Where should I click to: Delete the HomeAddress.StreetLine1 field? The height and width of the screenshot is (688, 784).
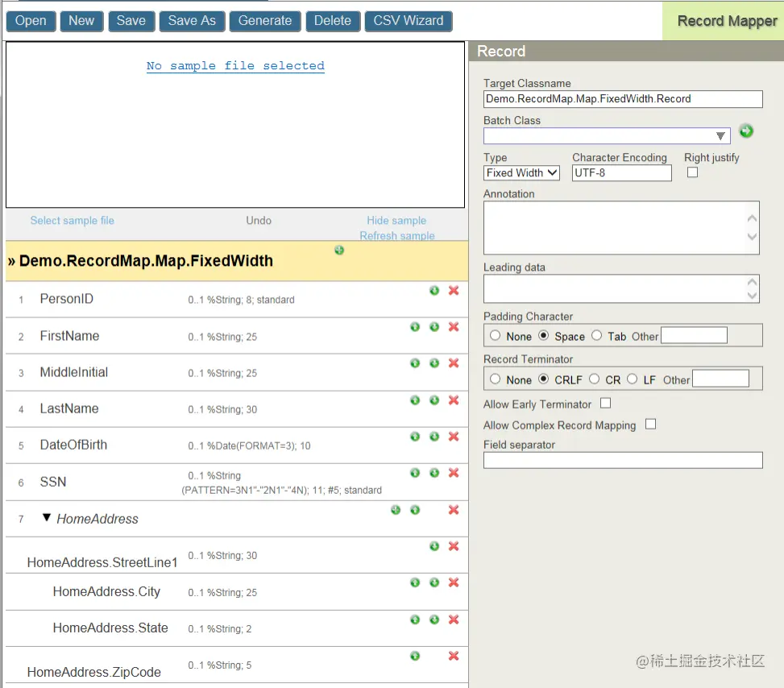(454, 546)
